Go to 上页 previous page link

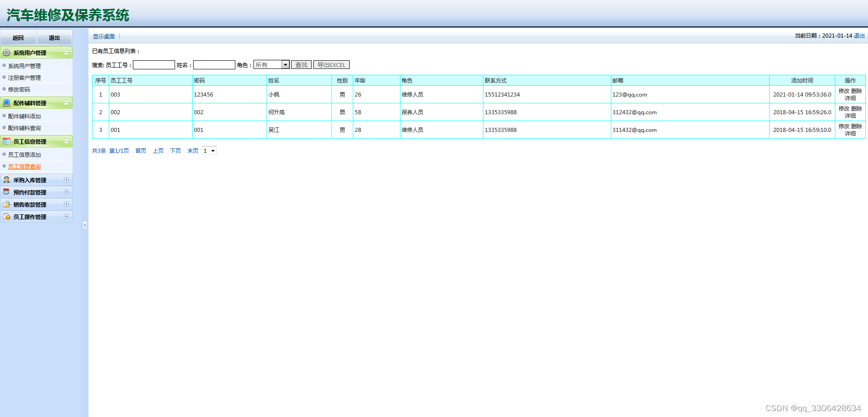[x=158, y=150]
